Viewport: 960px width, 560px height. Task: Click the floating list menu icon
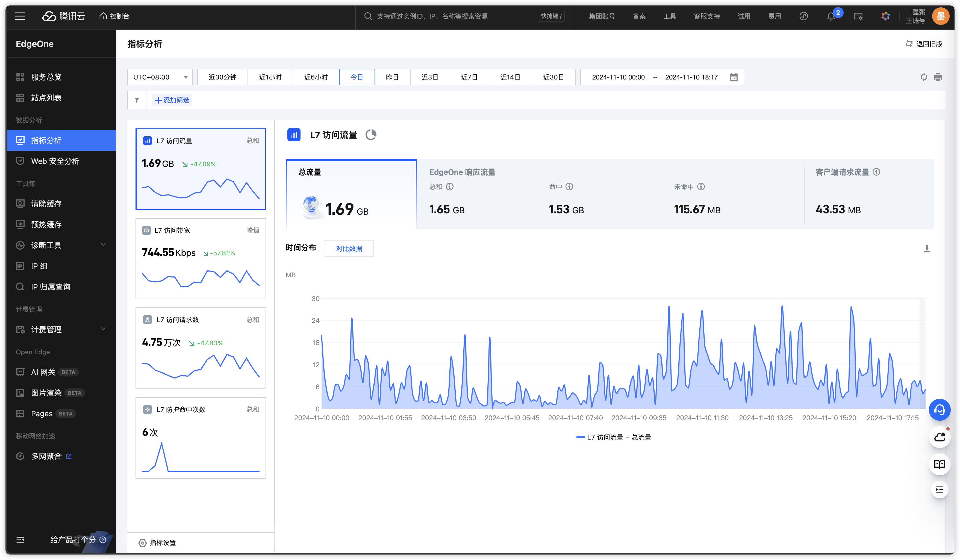(940, 490)
